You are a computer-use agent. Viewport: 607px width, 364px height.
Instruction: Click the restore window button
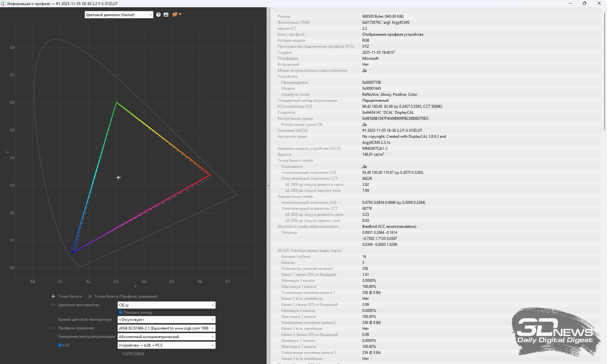[584, 3]
